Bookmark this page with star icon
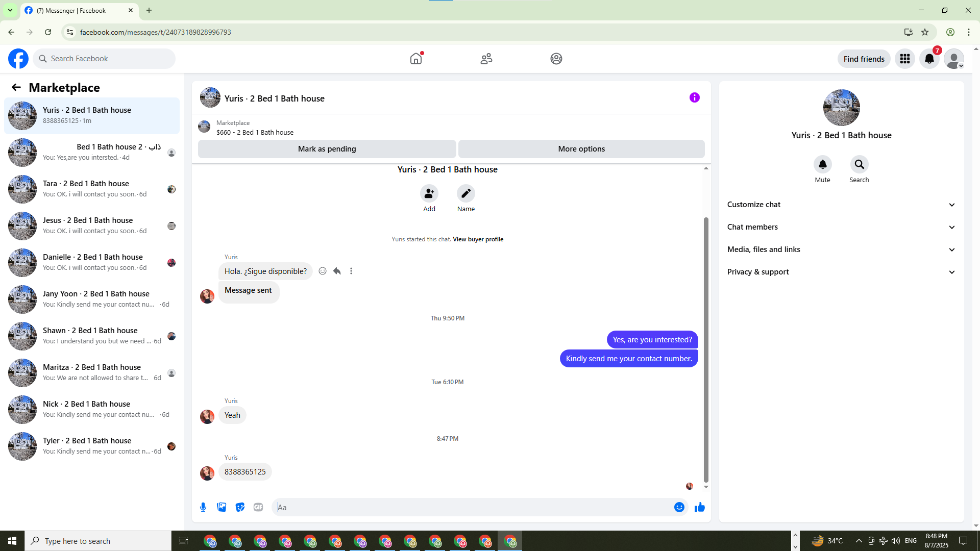This screenshot has width=980, height=551. pos(925,32)
